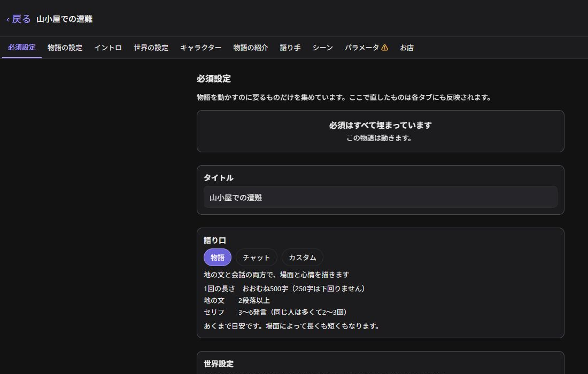The image size is (588, 374).
Task: Click the warning icon beside パラメータ
Action: pos(385,48)
